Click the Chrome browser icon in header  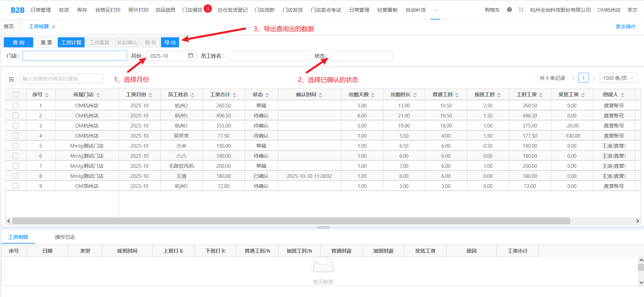[509, 10]
